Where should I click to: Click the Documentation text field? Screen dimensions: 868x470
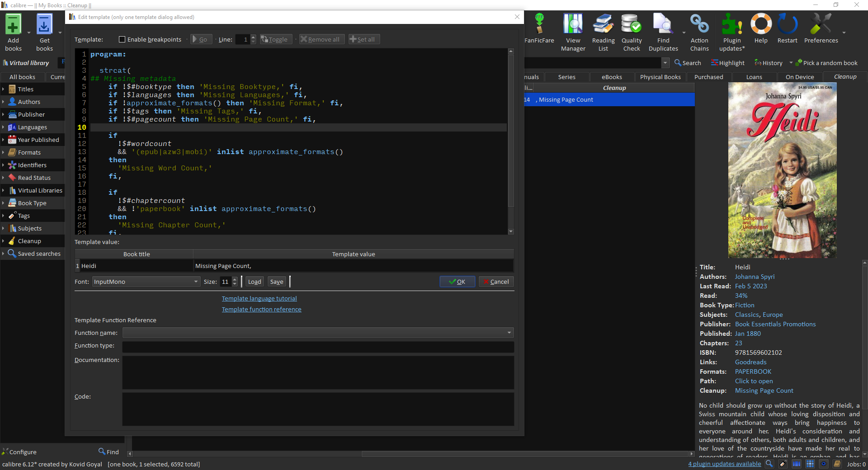(318, 372)
